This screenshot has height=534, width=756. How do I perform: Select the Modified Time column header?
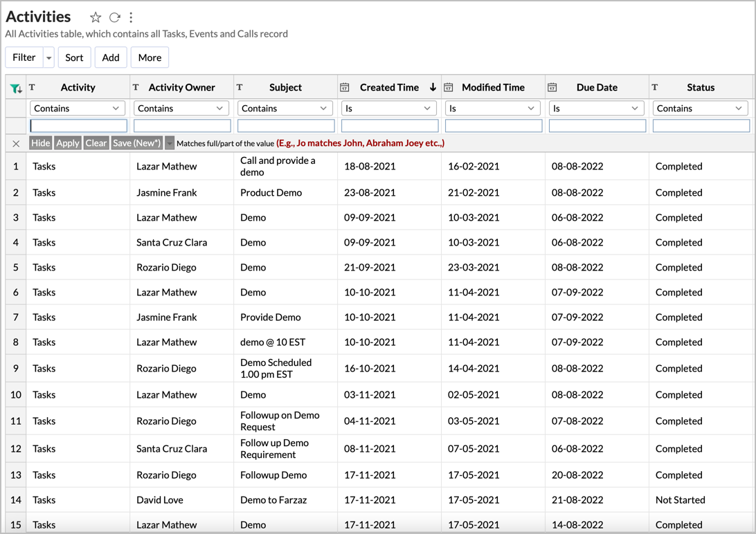[493, 87]
